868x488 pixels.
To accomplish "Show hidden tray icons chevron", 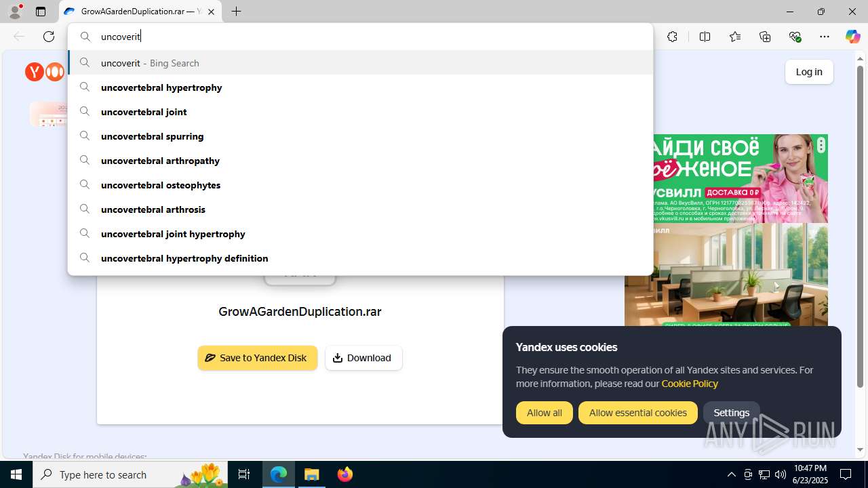I will [x=731, y=474].
